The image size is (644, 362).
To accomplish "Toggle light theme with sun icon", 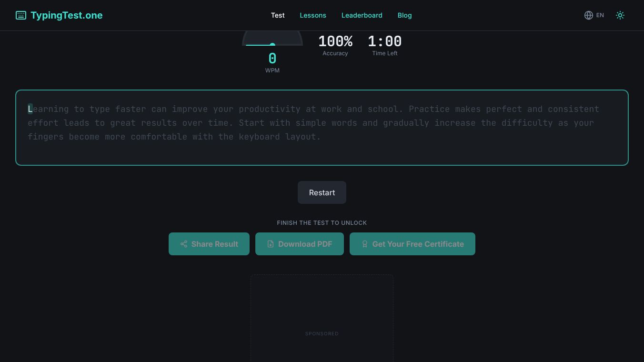I will tap(620, 15).
